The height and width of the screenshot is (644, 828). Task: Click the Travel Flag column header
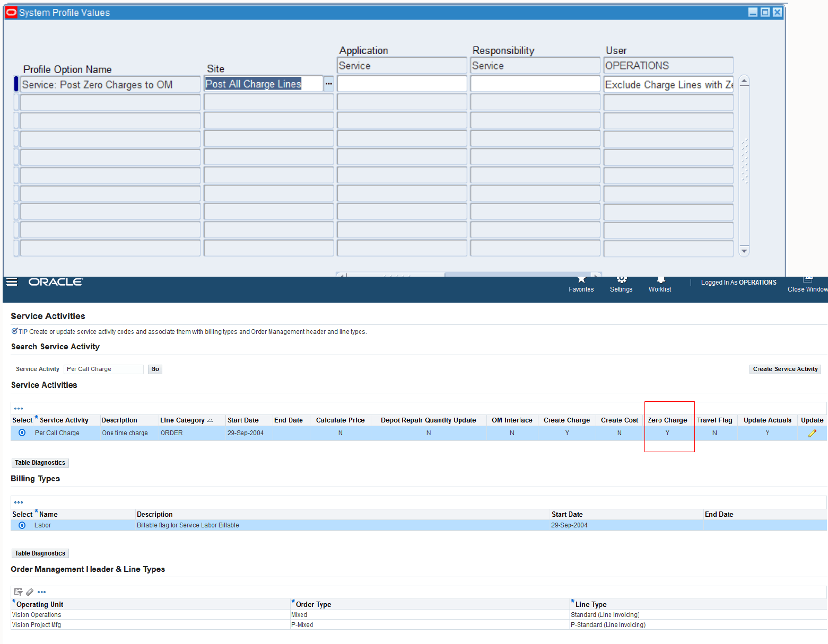tap(714, 420)
